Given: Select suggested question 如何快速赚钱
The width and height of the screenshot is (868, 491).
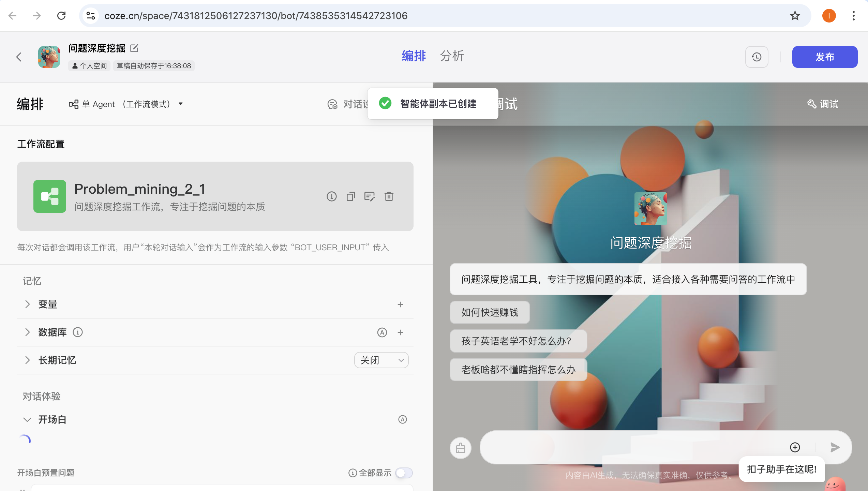Looking at the screenshot, I should pyautogui.click(x=490, y=312).
